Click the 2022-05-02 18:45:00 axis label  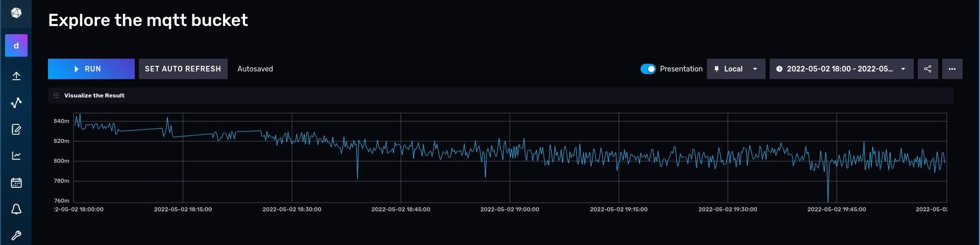401,209
